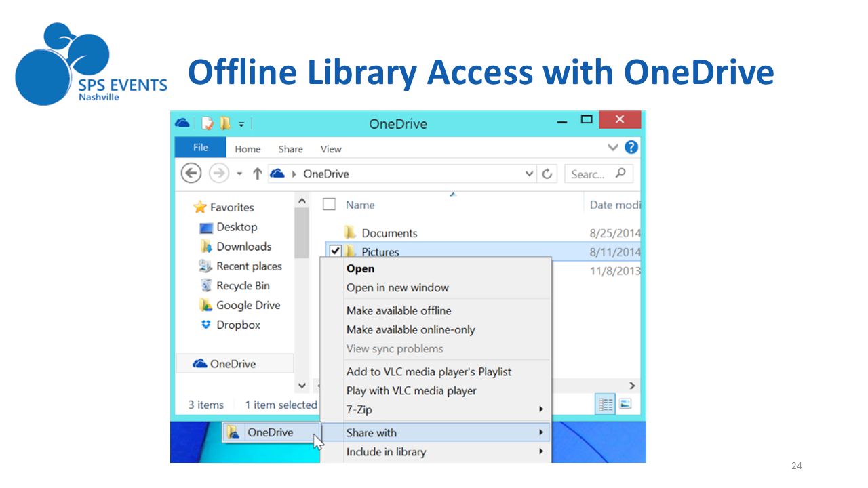868x488 pixels.
Task: Click the Dropbox logo icon in sidebar
Action: point(206,325)
